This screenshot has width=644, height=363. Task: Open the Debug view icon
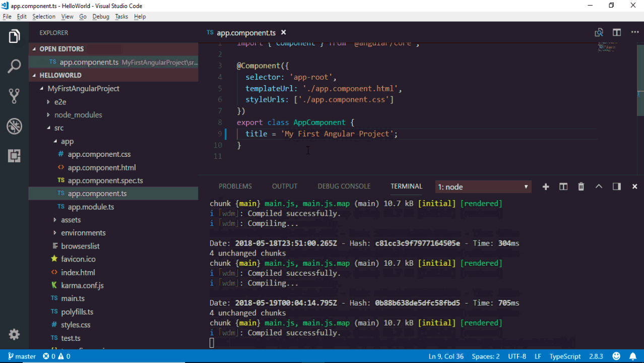(14, 126)
